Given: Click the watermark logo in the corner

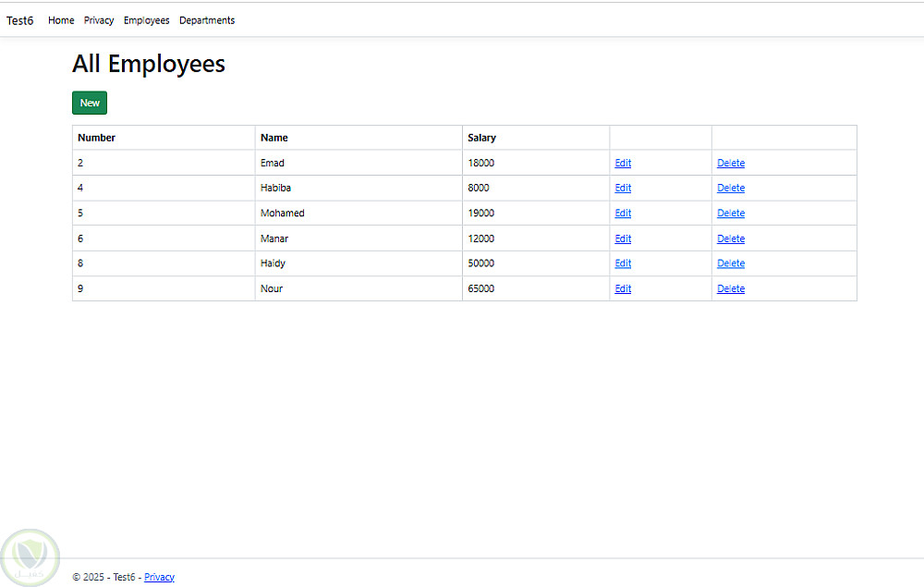Looking at the screenshot, I should click(x=30, y=556).
